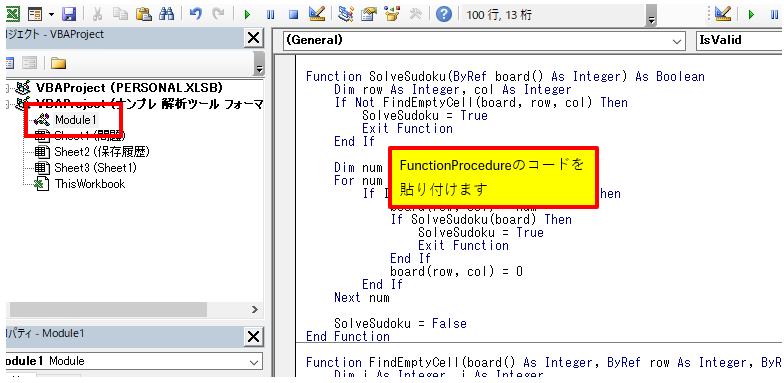Toggle Folders with the yellow folder icon
Image resolution: width=784 pixels, height=383 pixels.
click(x=58, y=64)
